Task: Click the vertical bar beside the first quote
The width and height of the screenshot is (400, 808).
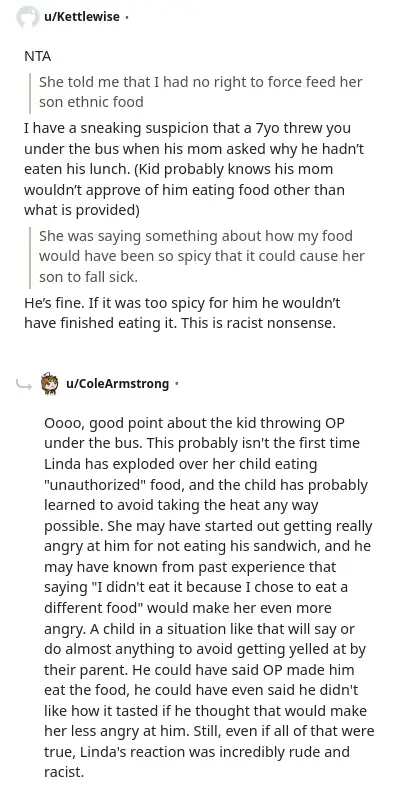Action: coord(30,92)
